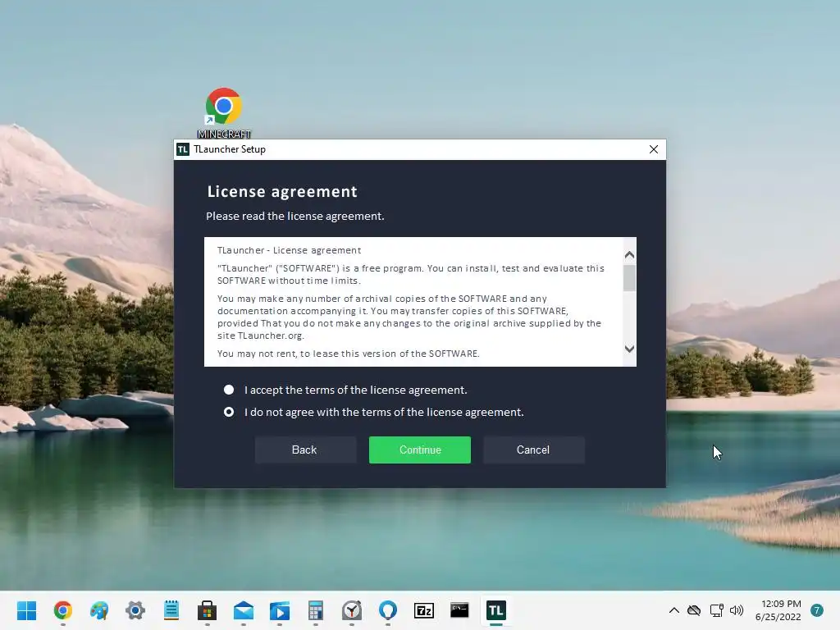Click 'Please read the license agreement.' text
Screen dimensions: 840x630
click(295, 217)
